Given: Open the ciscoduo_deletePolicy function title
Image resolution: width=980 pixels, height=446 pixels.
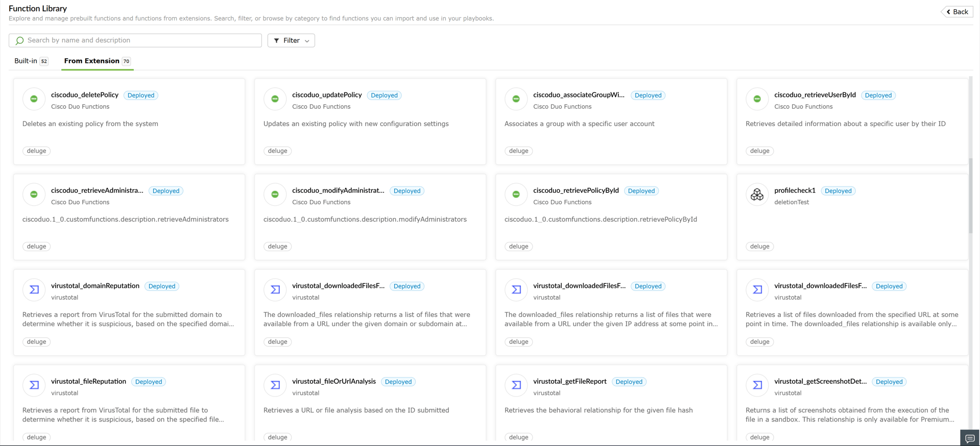Looking at the screenshot, I should [x=85, y=95].
